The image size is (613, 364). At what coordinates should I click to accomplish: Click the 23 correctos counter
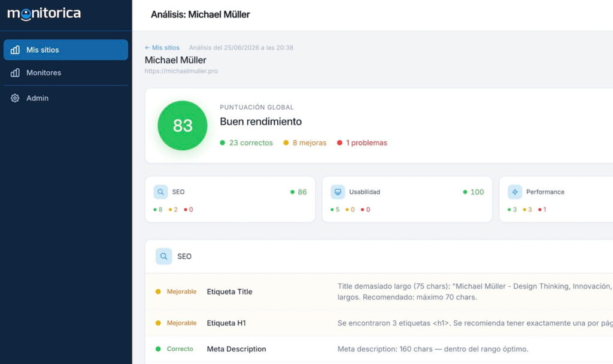coord(246,142)
